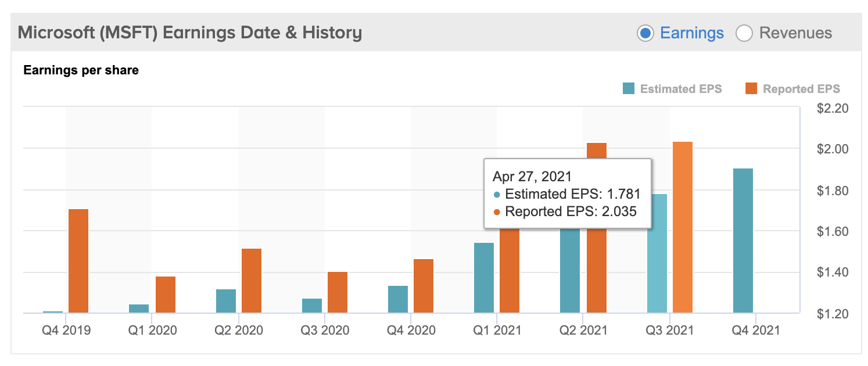The height and width of the screenshot is (366, 868).
Task: Click the Q2 2021 estimated EPS bar
Action: (570, 270)
